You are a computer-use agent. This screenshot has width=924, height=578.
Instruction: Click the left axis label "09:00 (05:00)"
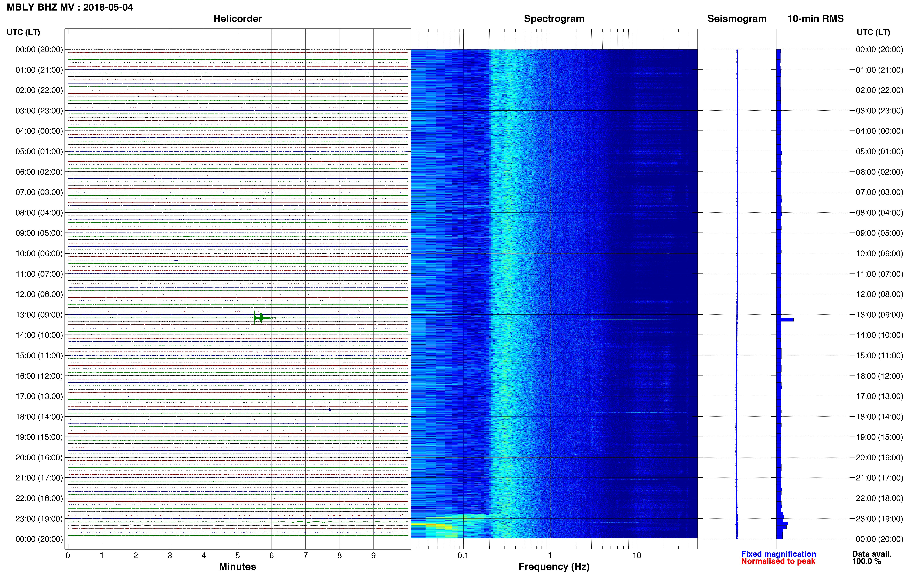coord(39,233)
